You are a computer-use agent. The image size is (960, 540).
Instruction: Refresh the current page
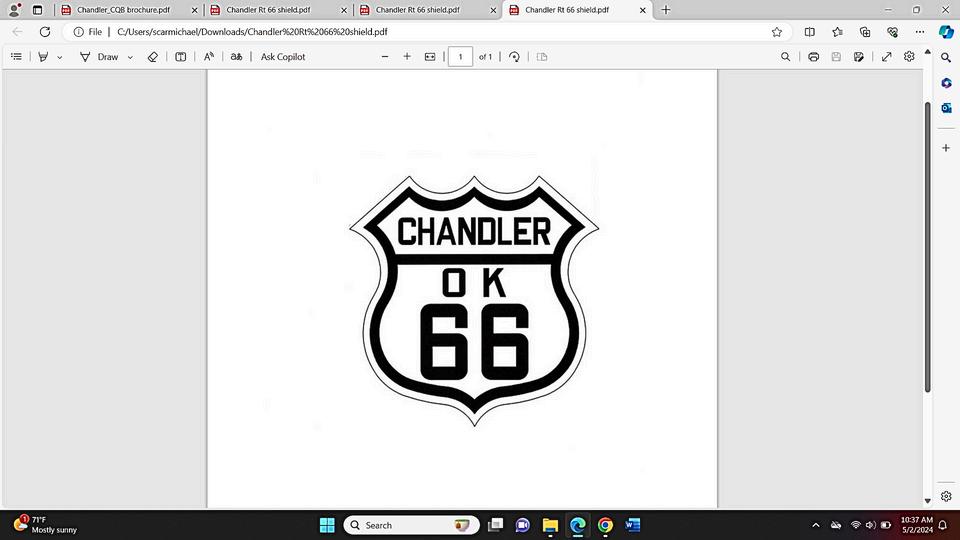[x=45, y=32]
